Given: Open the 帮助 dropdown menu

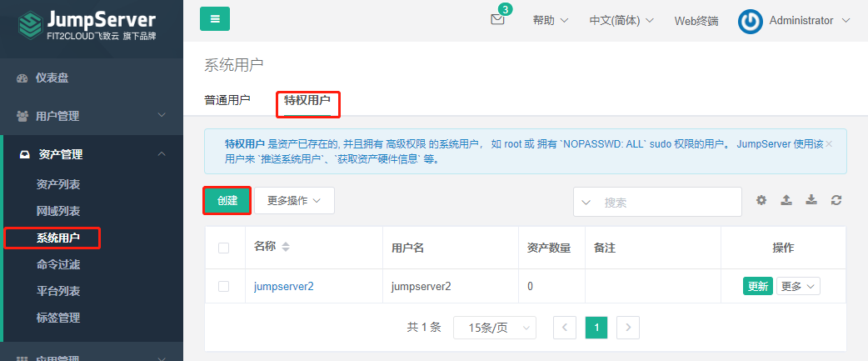Looking at the screenshot, I should tap(551, 21).
